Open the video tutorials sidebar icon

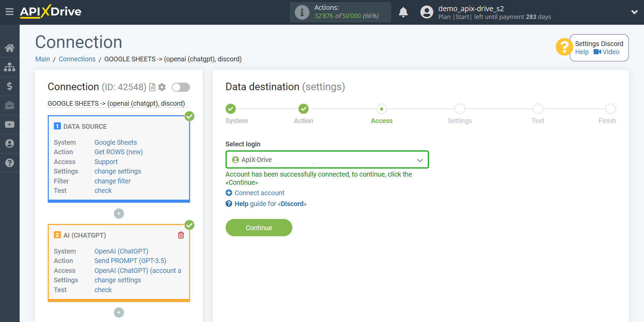click(x=9, y=124)
